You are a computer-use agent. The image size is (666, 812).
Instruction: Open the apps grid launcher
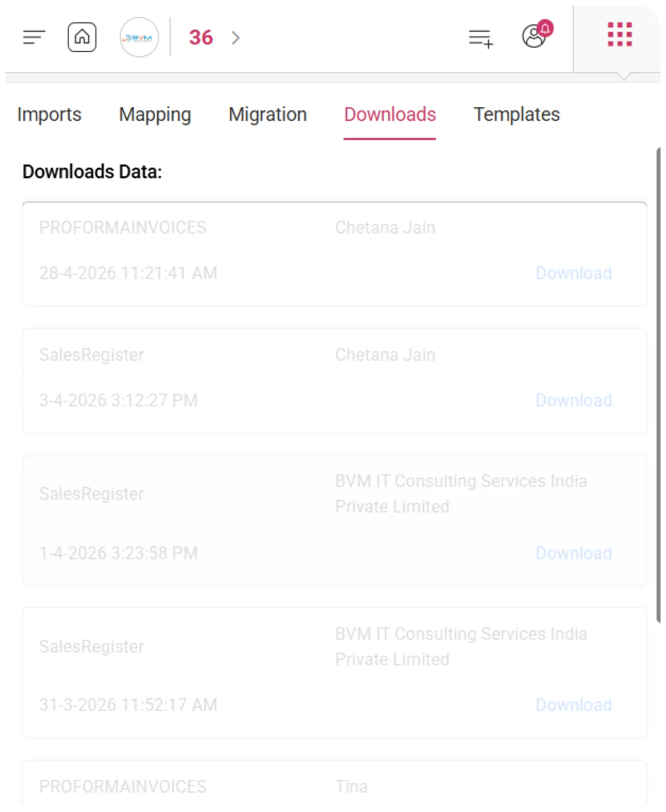click(619, 35)
